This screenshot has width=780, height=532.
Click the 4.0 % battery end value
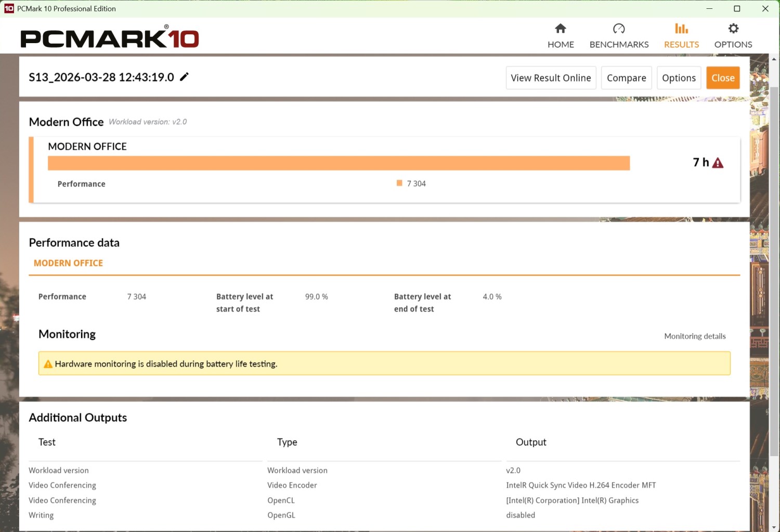point(492,297)
